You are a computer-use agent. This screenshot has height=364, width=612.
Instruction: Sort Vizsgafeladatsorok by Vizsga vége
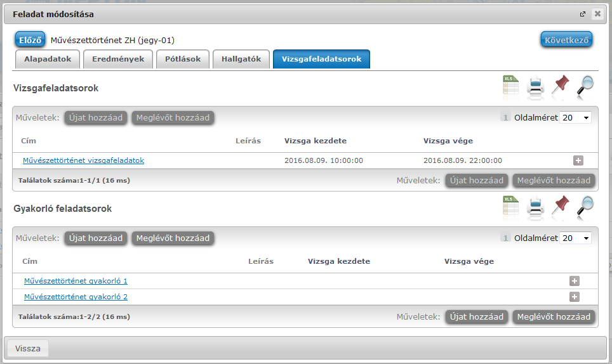point(448,141)
